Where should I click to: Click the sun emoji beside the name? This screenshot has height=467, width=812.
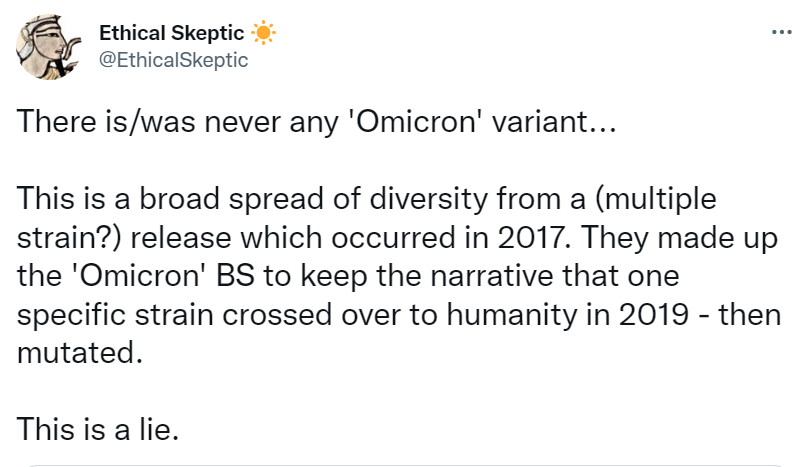pyautogui.click(x=263, y=33)
